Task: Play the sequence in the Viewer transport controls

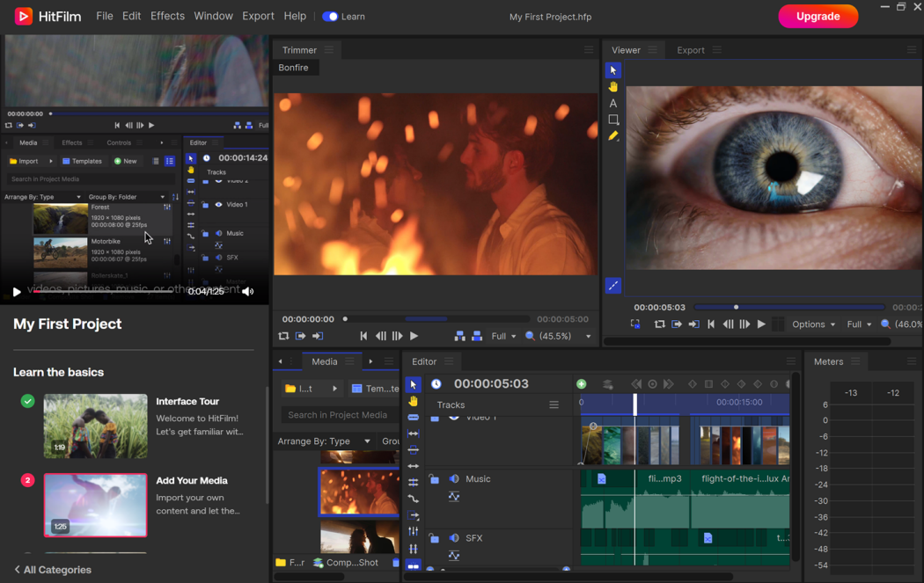Action: pos(761,324)
